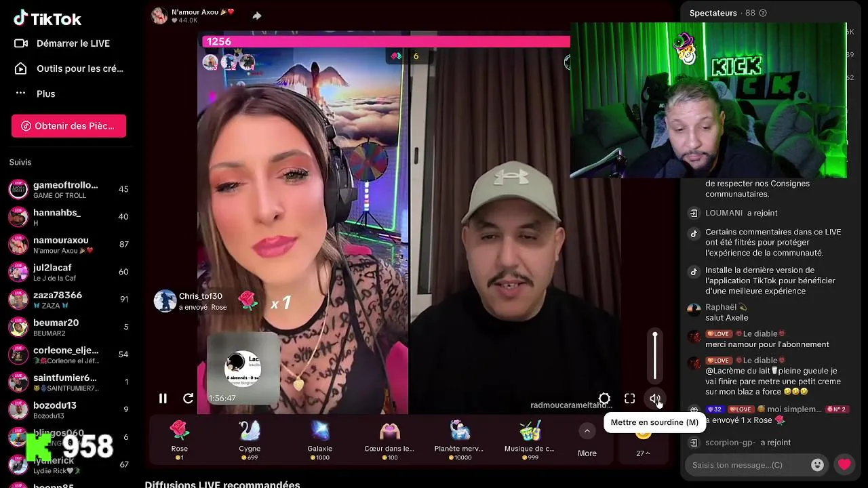Viewport: 868px width, 488px height.
Task: Click Diffusions LIVE recommandées heading
Action: pos(222,484)
